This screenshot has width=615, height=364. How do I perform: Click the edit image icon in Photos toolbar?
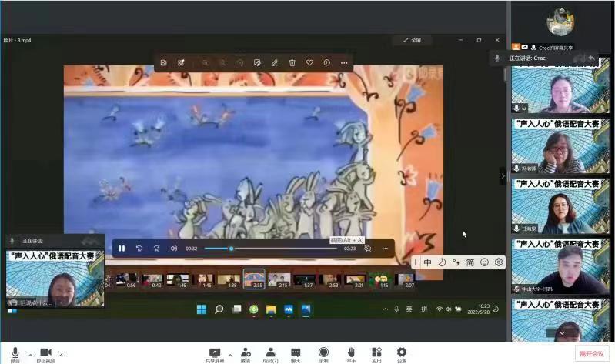tap(257, 63)
